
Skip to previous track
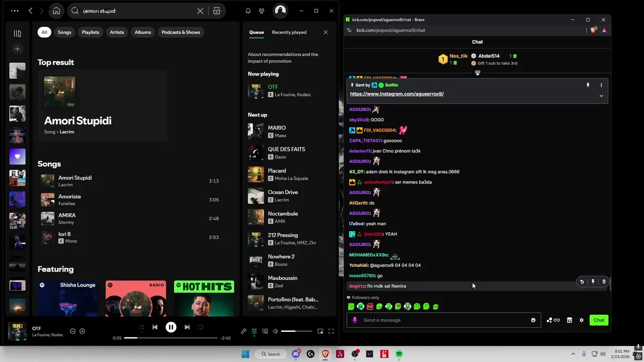155,327
